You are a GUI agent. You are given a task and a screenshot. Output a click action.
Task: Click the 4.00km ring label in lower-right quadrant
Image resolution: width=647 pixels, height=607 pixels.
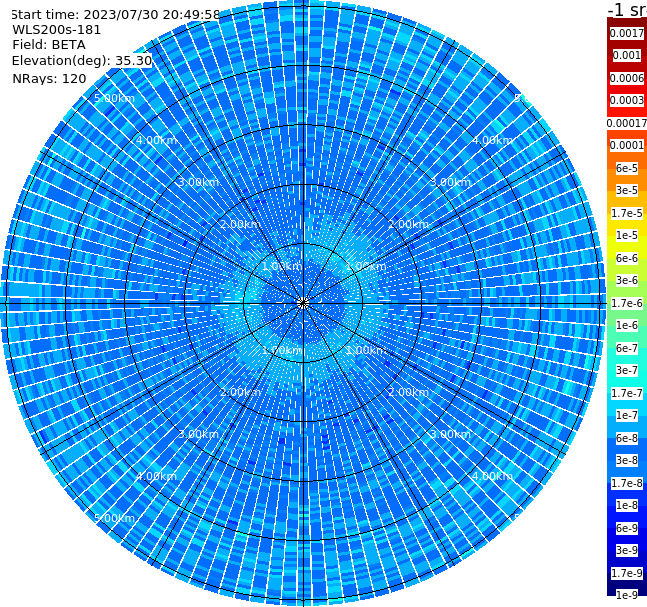click(492, 476)
